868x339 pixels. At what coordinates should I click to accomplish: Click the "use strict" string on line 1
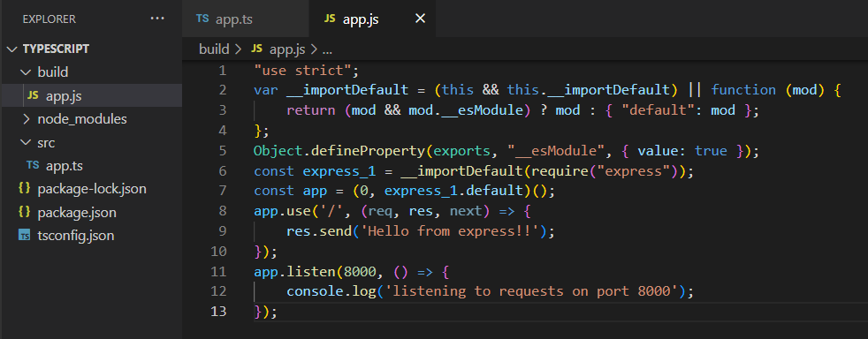[303, 71]
